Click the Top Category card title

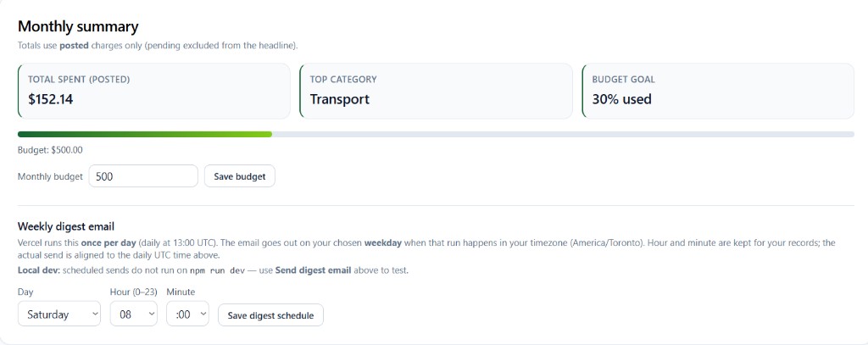click(343, 80)
